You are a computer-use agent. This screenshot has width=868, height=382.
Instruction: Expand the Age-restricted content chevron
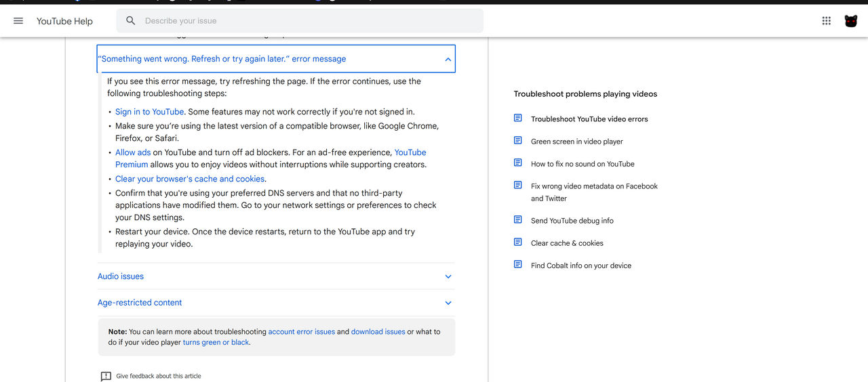(x=448, y=303)
